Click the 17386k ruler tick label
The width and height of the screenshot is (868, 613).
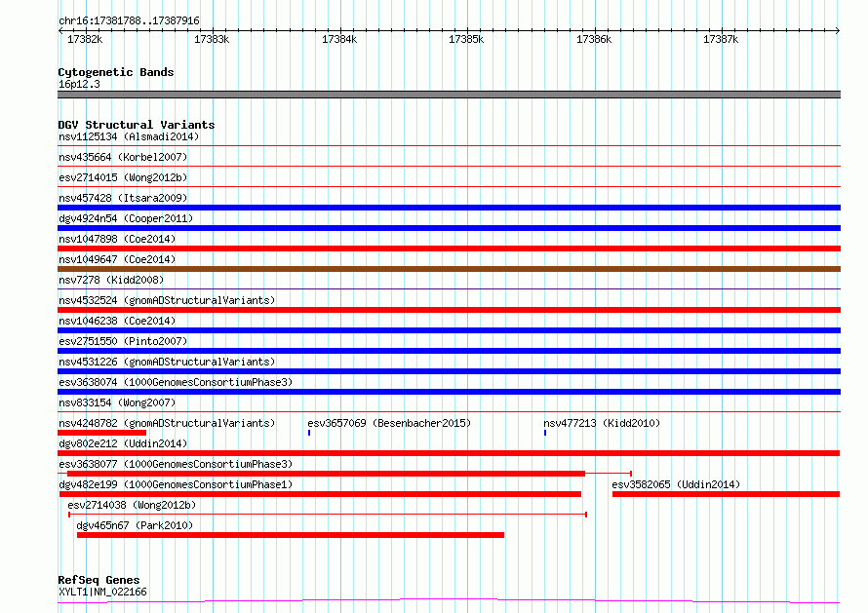(x=594, y=39)
